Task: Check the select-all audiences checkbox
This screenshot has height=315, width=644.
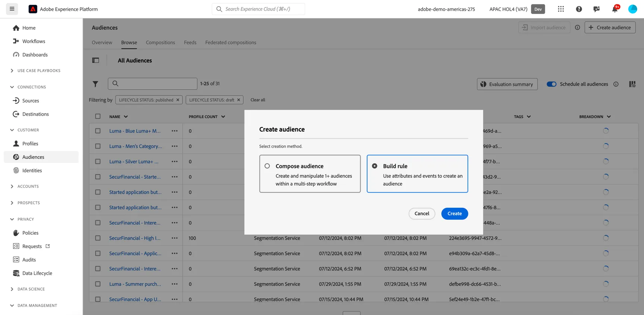Action: pos(98,116)
